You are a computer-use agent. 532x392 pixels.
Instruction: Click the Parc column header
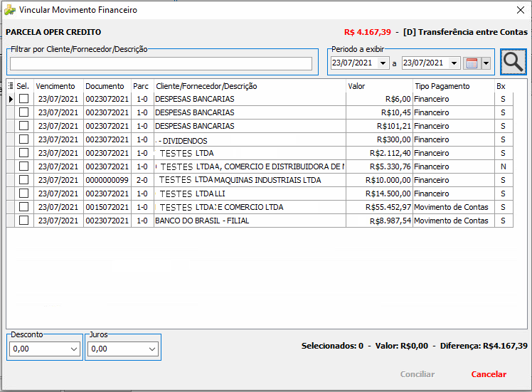(x=142, y=86)
